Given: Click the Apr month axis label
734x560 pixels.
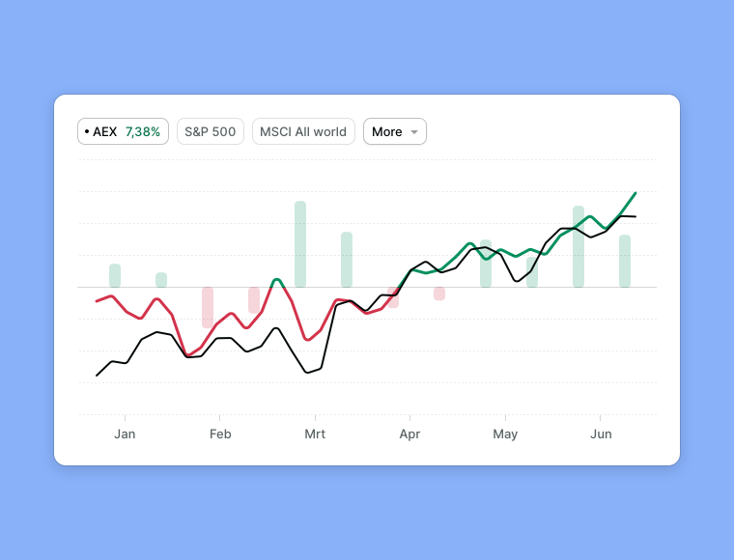Looking at the screenshot, I should [409, 434].
